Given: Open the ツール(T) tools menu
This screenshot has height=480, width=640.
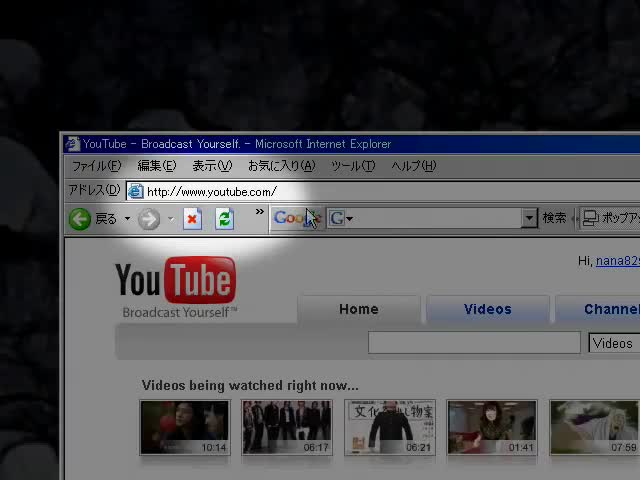Looking at the screenshot, I should coord(353,166).
